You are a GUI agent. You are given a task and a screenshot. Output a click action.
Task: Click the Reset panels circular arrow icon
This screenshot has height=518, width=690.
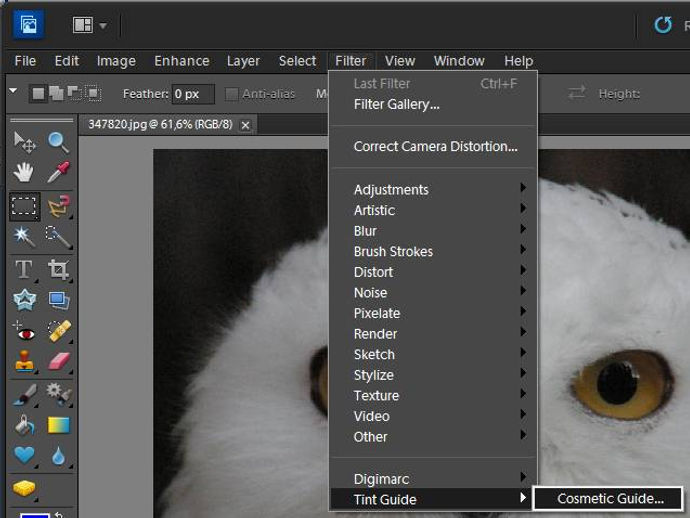[x=663, y=25]
